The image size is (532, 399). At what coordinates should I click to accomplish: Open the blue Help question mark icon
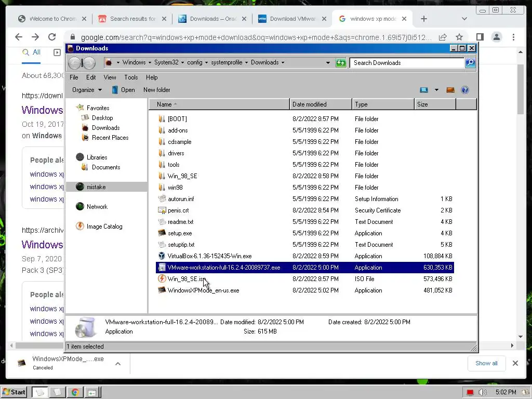465,90
